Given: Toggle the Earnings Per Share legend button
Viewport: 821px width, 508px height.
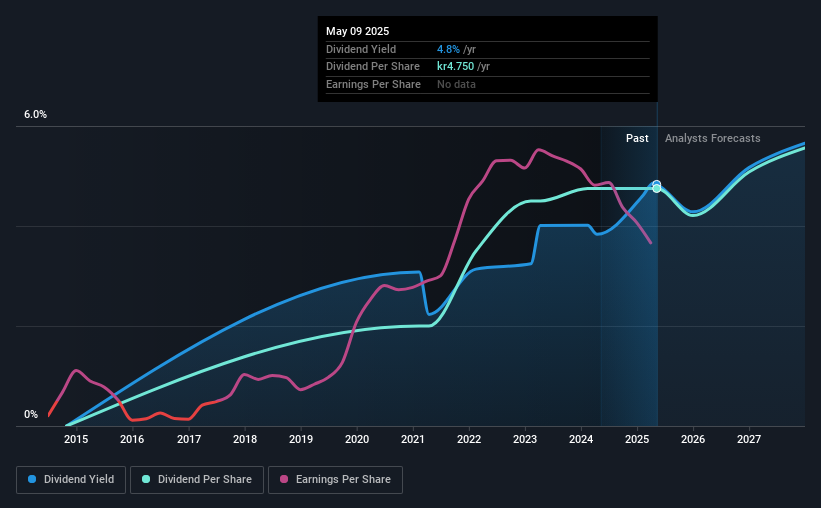Looking at the screenshot, I should [x=335, y=480].
